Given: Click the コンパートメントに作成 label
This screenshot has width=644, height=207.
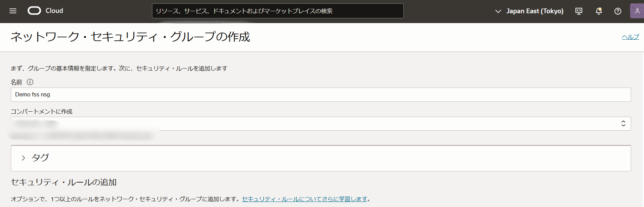Looking at the screenshot, I should [x=41, y=112].
